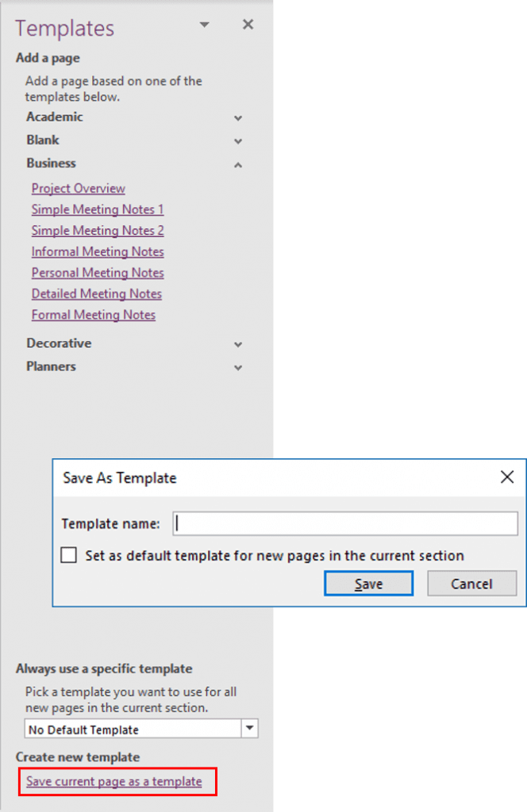Choose the Formal Meeting Notes template
Screen dimensions: 527x812
pos(93,315)
